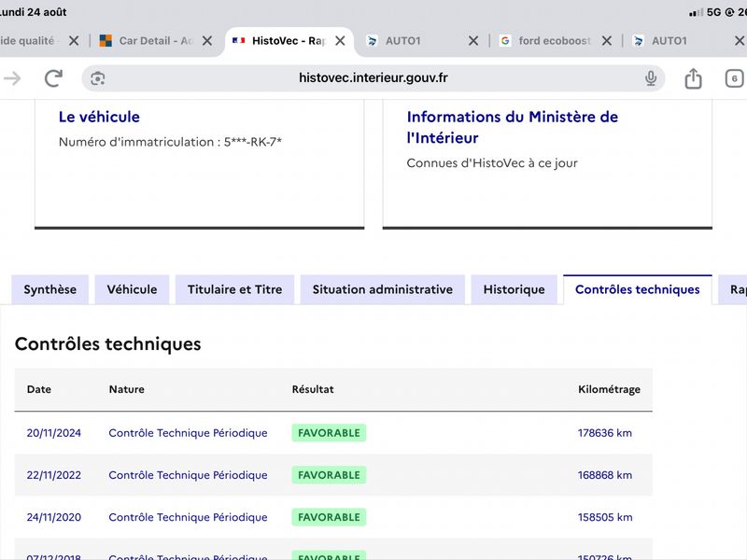747x560 pixels.
Task: Select the Contrôles techniques tab
Action: click(638, 289)
